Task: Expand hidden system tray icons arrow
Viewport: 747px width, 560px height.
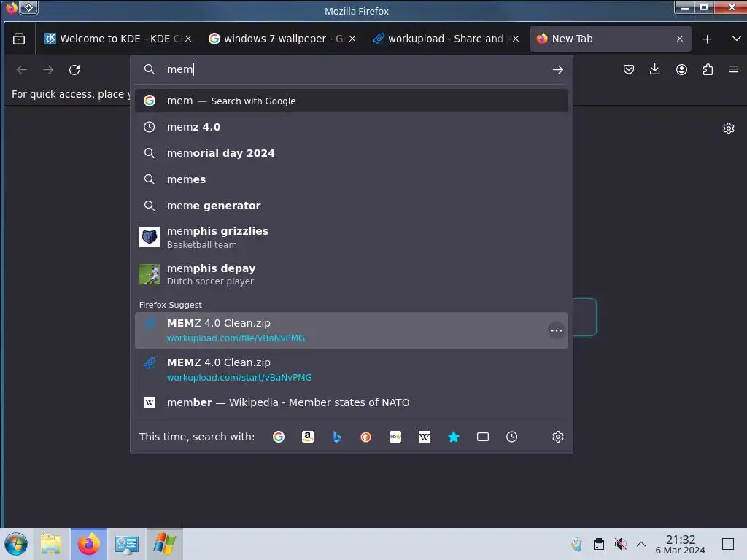Action: (641, 544)
